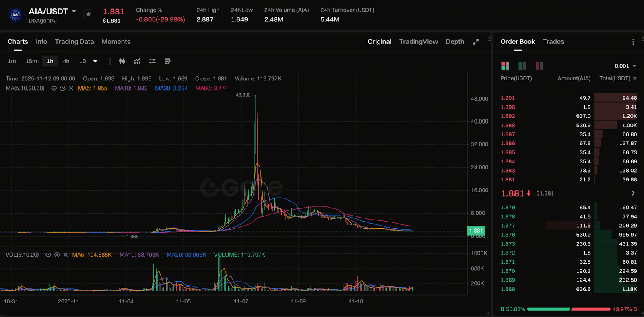The width and height of the screenshot is (644, 317).
Task: Add AIA/USDT to favorites with star icon
Action: [x=88, y=14]
